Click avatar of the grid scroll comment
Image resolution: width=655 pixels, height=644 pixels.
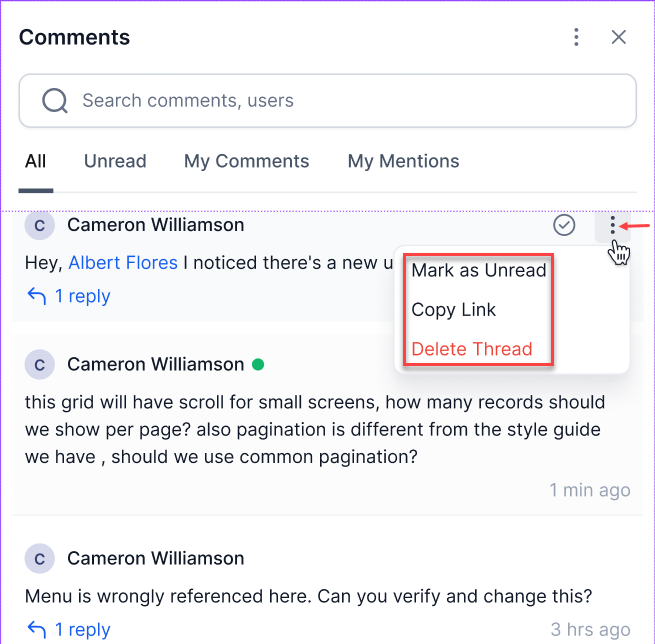click(39, 365)
